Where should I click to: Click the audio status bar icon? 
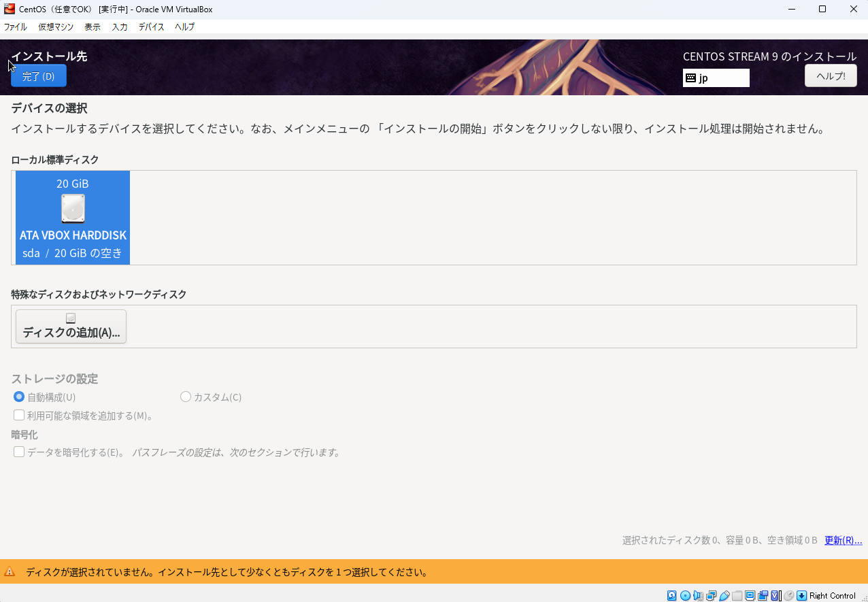(698, 595)
